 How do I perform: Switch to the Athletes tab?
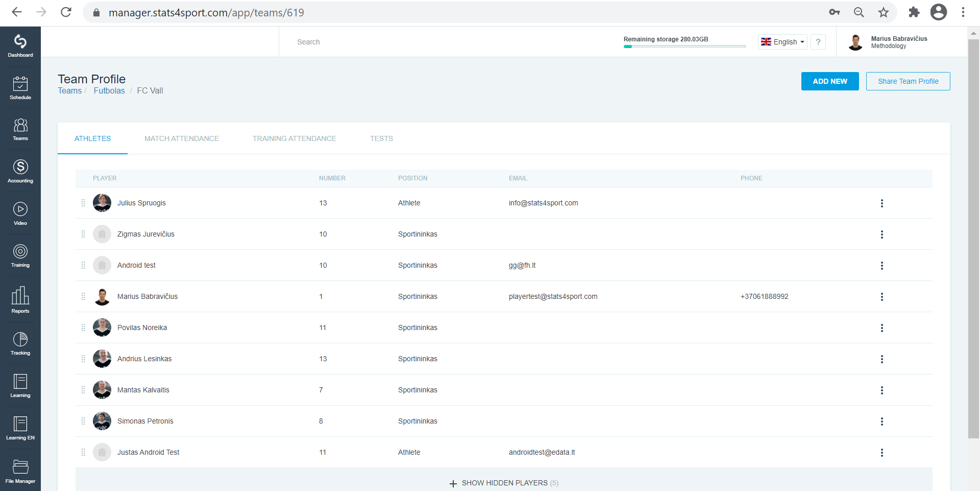[92, 138]
